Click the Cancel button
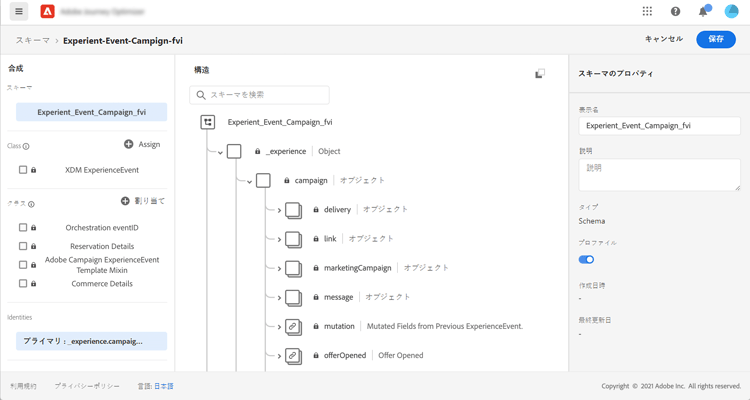The height and width of the screenshot is (400, 750). pos(663,39)
